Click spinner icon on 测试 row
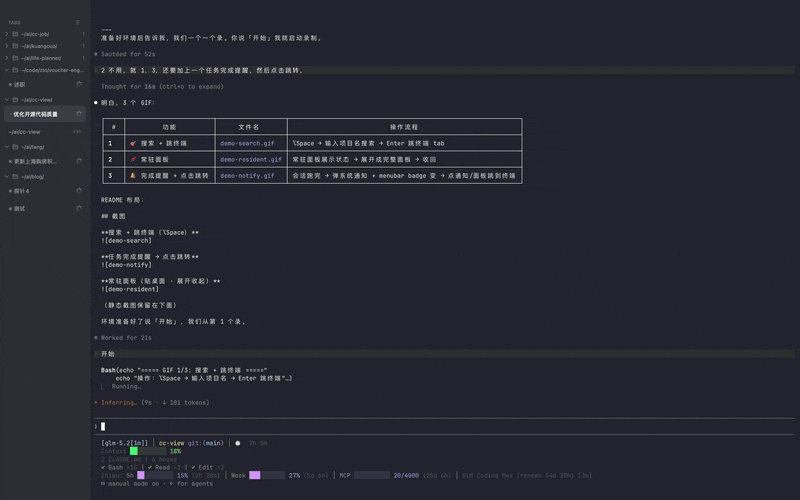800x500 pixels. pos(79,208)
